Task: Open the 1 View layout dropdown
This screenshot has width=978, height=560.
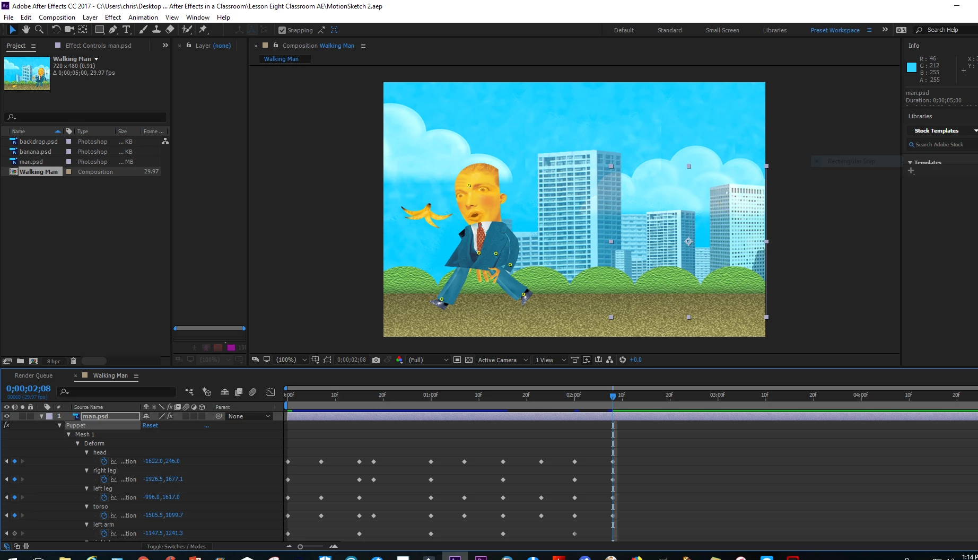Action: 551,360
